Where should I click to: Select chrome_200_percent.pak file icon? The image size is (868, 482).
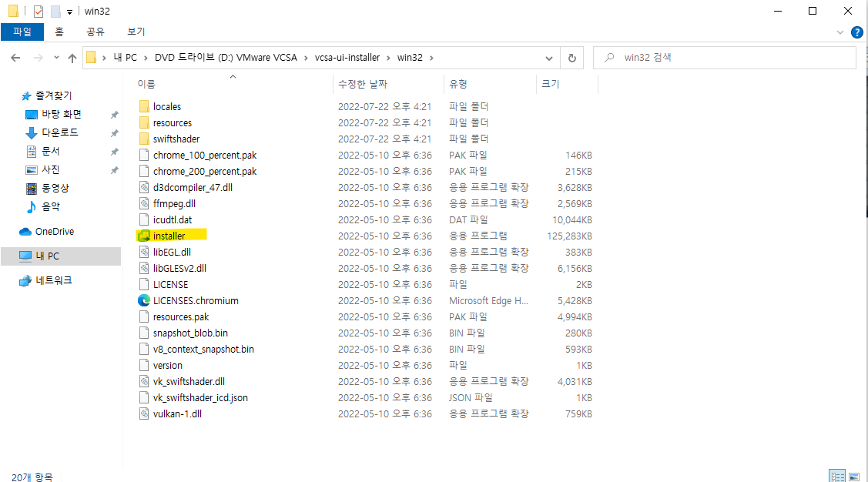(x=144, y=171)
